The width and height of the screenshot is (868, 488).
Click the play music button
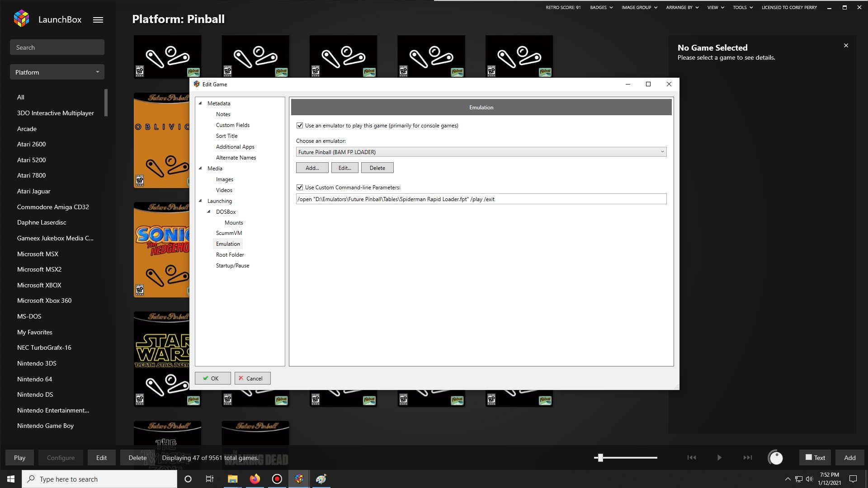[719, 458]
